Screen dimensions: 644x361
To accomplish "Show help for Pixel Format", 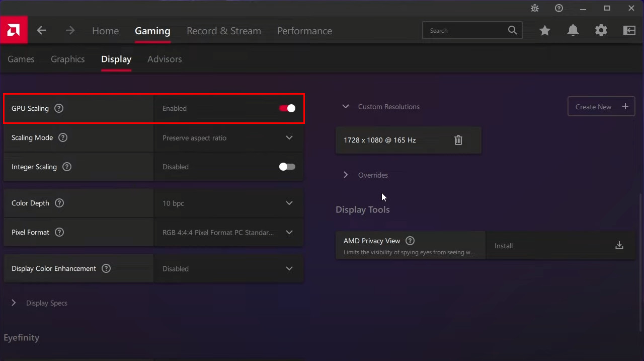I will click(59, 232).
